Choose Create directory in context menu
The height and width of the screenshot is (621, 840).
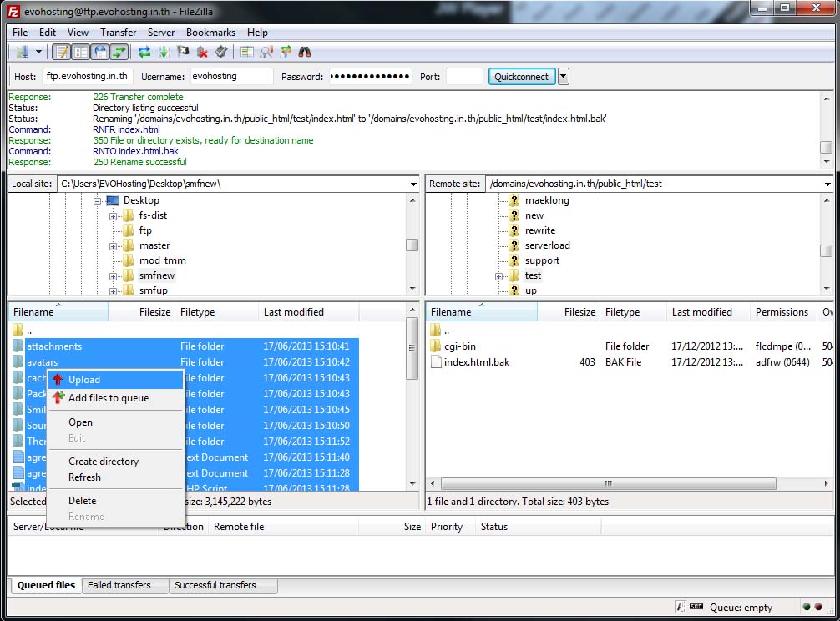pyautogui.click(x=116, y=461)
